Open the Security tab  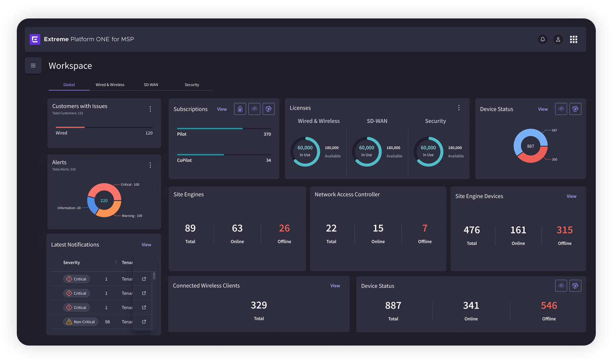(192, 85)
